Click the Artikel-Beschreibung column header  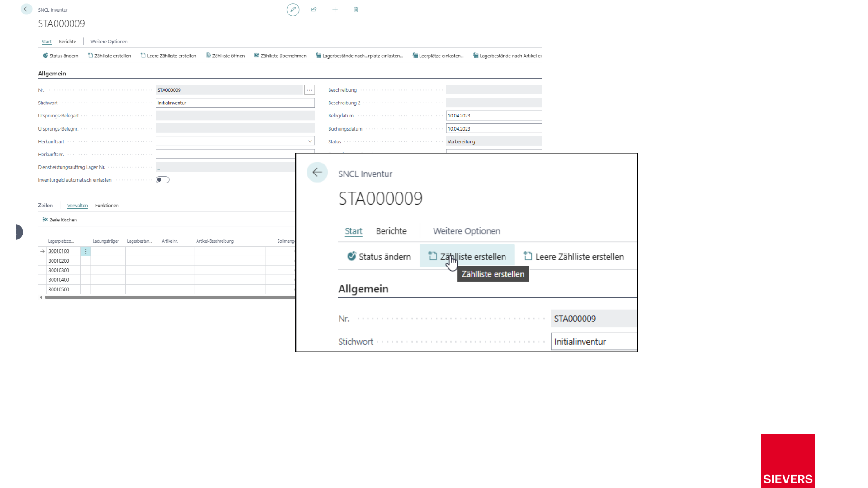[215, 241]
